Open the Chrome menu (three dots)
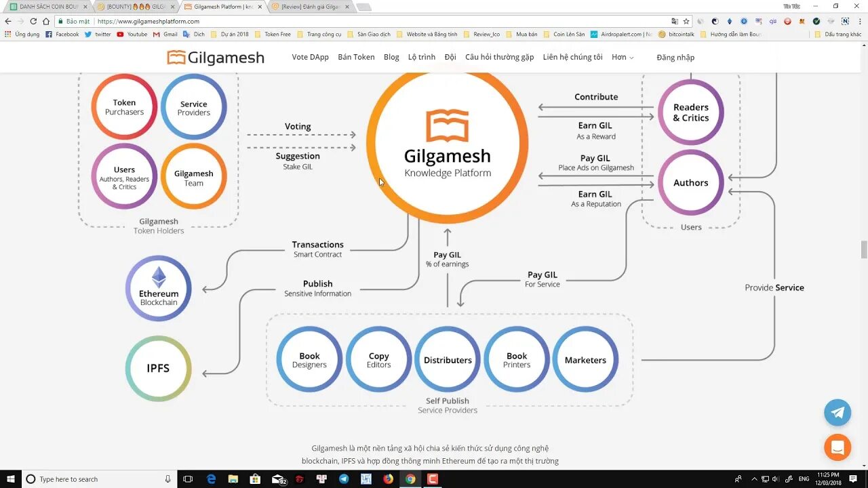 pos(860,21)
